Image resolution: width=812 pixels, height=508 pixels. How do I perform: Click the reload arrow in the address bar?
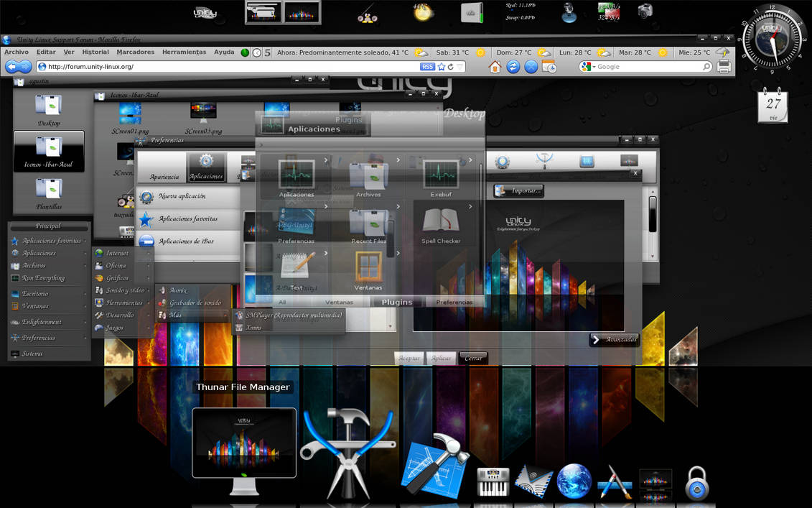451,66
